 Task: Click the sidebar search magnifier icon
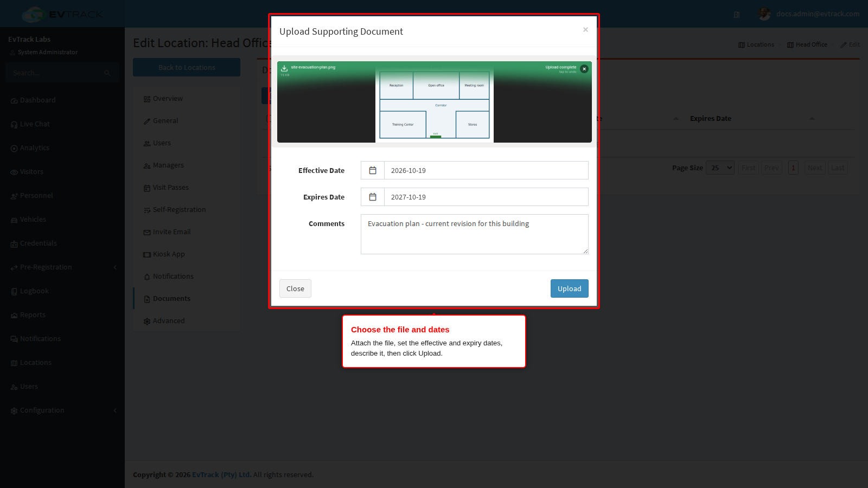point(107,73)
